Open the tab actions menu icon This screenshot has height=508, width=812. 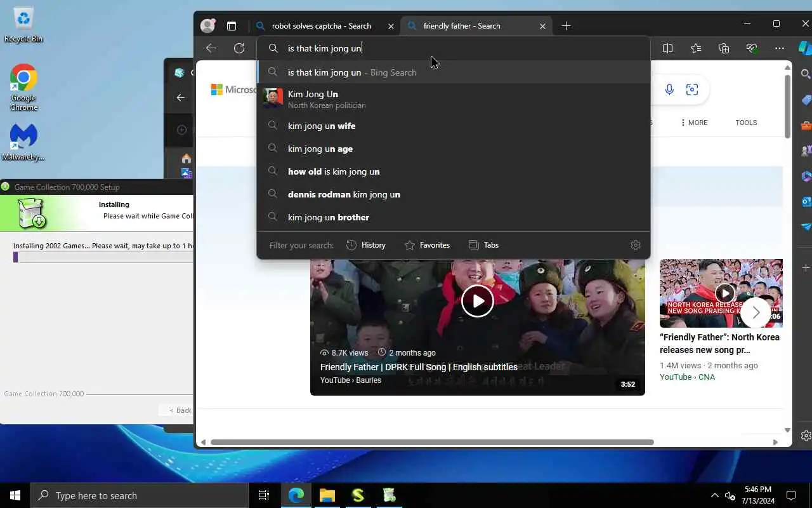232,26
